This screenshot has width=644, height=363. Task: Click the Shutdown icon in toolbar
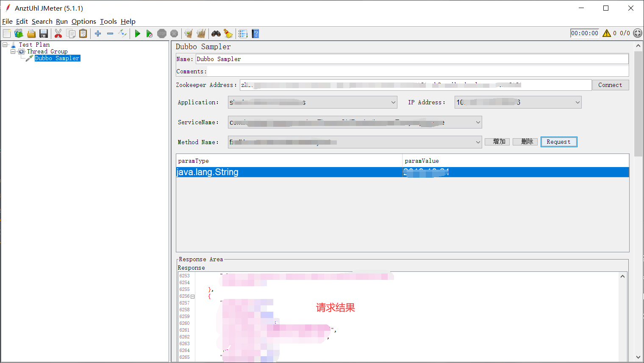(x=174, y=34)
